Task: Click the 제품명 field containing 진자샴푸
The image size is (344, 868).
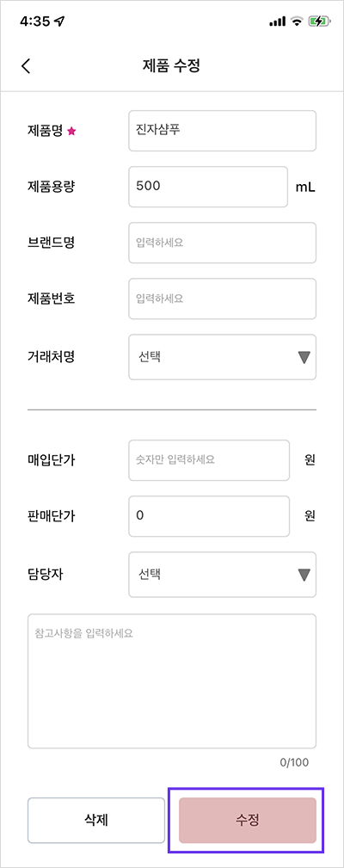Action: pyautogui.click(x=223, y=131)
